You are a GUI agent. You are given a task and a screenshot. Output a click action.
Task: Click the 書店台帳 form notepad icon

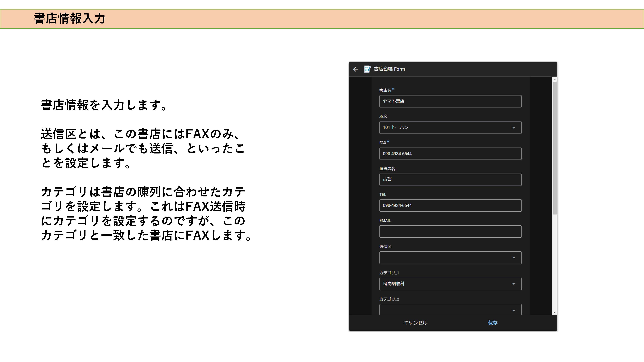click(367, 69)
